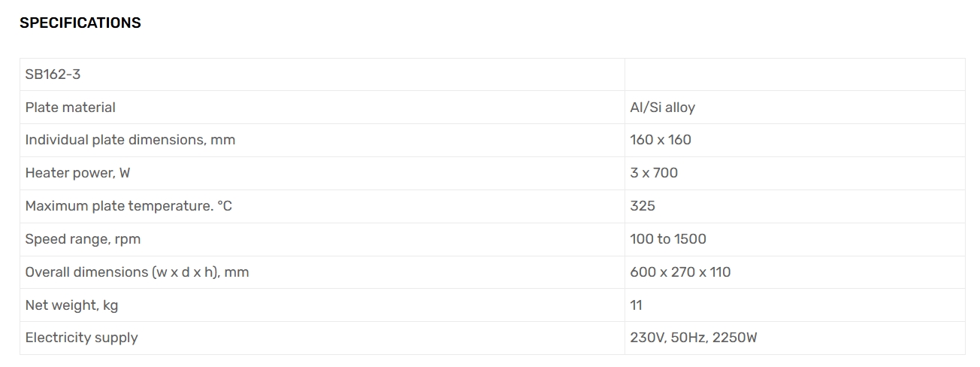Click the Electricity supply label
Viewport: 980px width, 367px height.
click(81, 338)
